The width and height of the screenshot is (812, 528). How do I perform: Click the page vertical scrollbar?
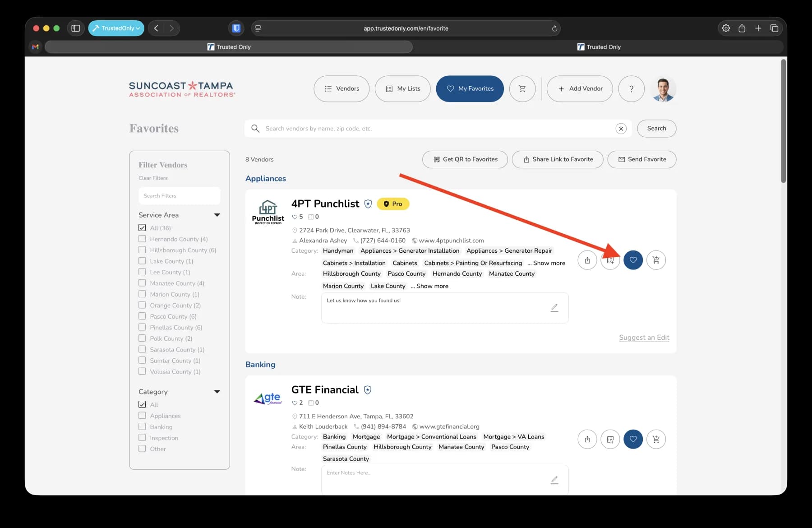point(784,122)
